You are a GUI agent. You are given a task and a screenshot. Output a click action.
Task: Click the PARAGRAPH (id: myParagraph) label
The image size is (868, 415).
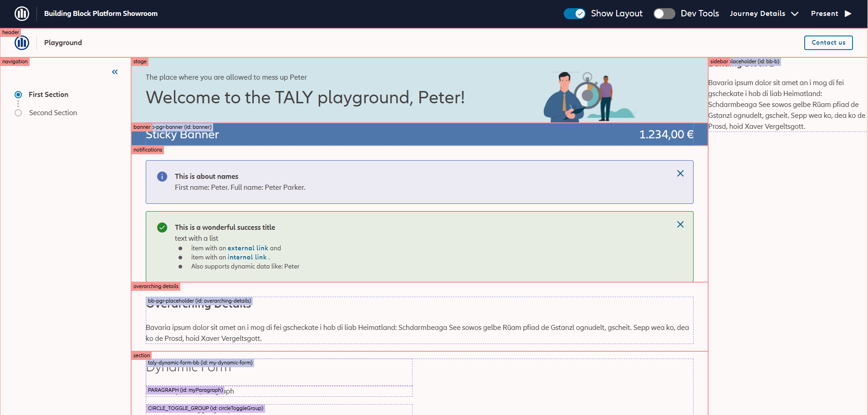pos(185,390)
